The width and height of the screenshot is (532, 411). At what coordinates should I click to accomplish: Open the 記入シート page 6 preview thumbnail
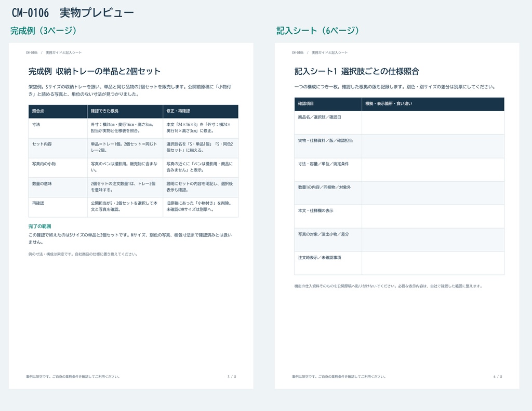click(x=397, y=216)
